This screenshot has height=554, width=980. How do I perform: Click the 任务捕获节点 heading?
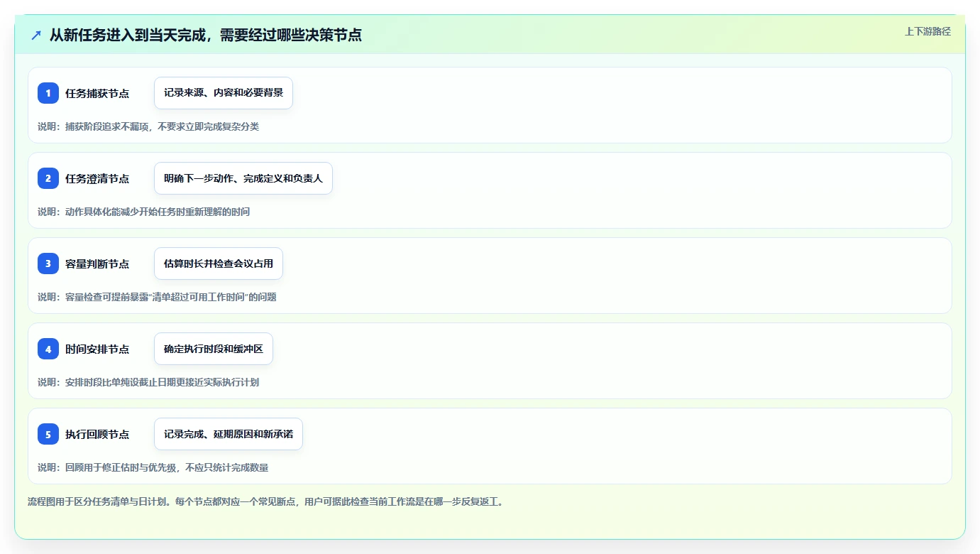[97, 93]
